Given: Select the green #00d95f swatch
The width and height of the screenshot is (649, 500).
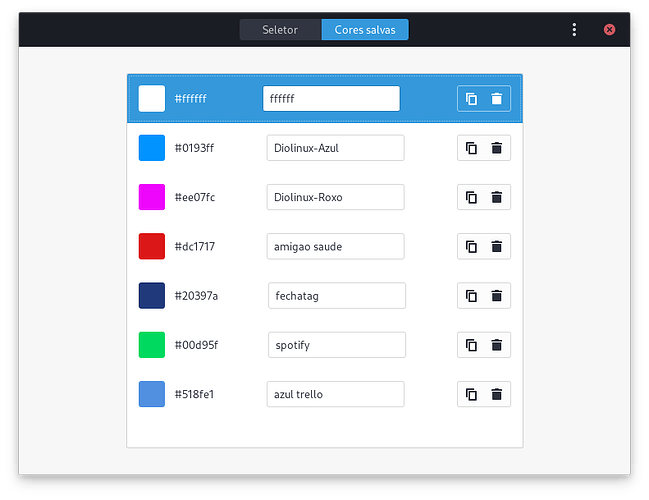Looking at the screenshot, I should [152, 345].
